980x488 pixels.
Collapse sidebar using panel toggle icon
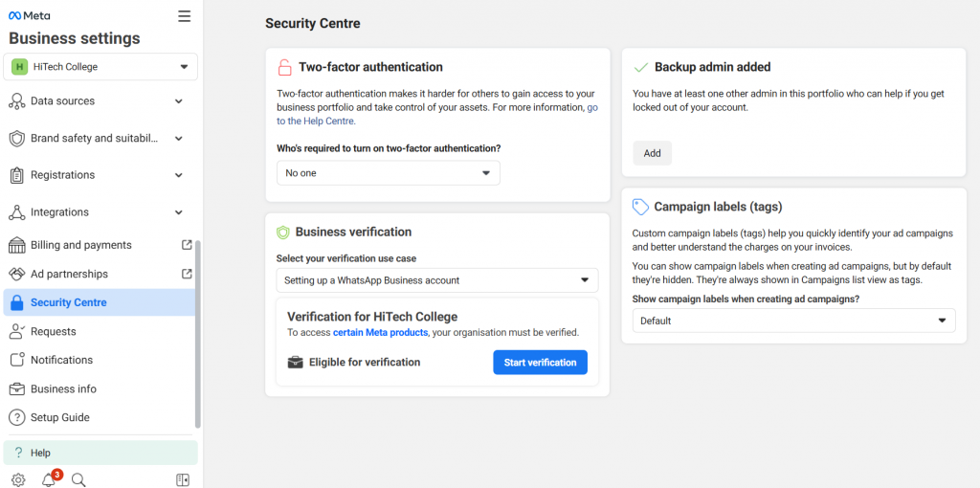(183, 480)
